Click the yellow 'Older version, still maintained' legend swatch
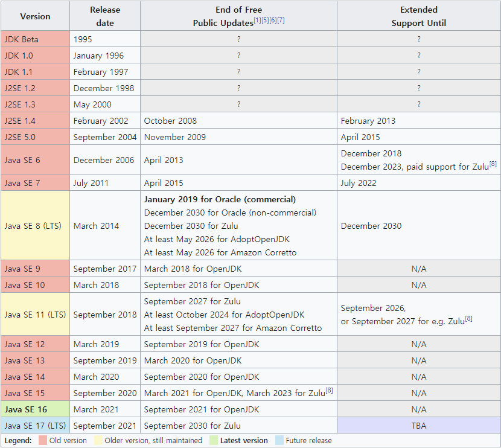This screenshot has width=501, height=448. click(98, 440)
